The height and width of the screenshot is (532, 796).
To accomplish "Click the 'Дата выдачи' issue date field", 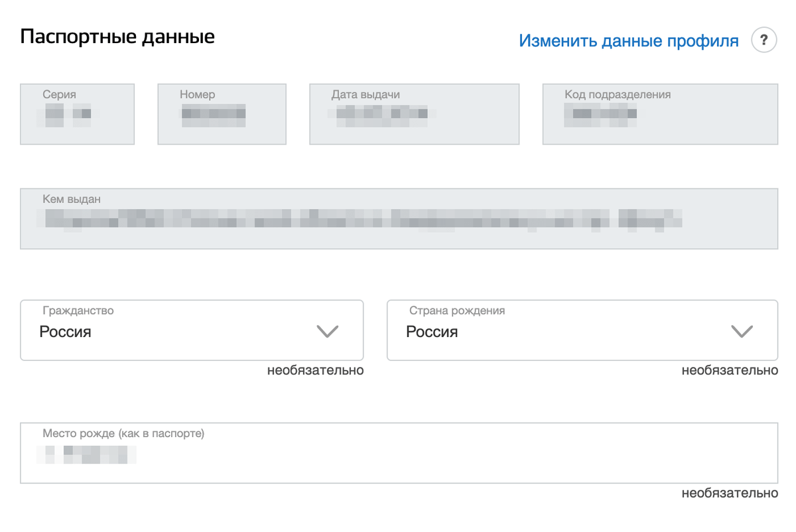I will [414, 114].
